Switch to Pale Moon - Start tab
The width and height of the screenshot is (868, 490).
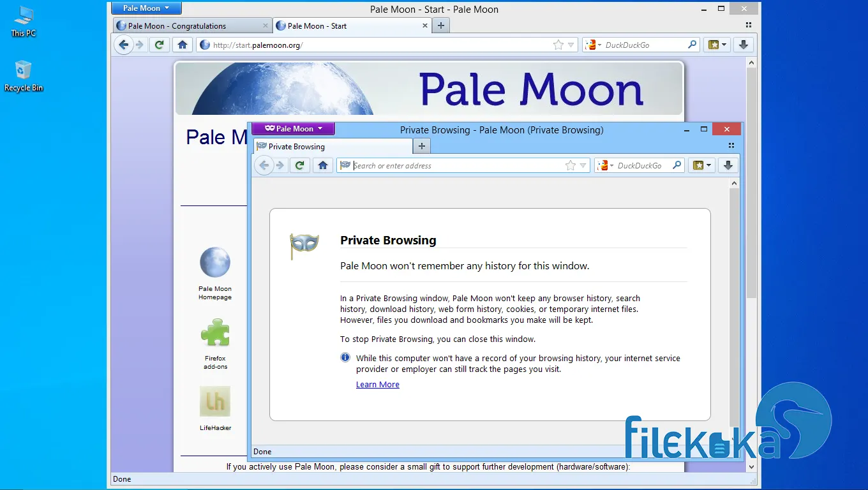coord(352,26)
